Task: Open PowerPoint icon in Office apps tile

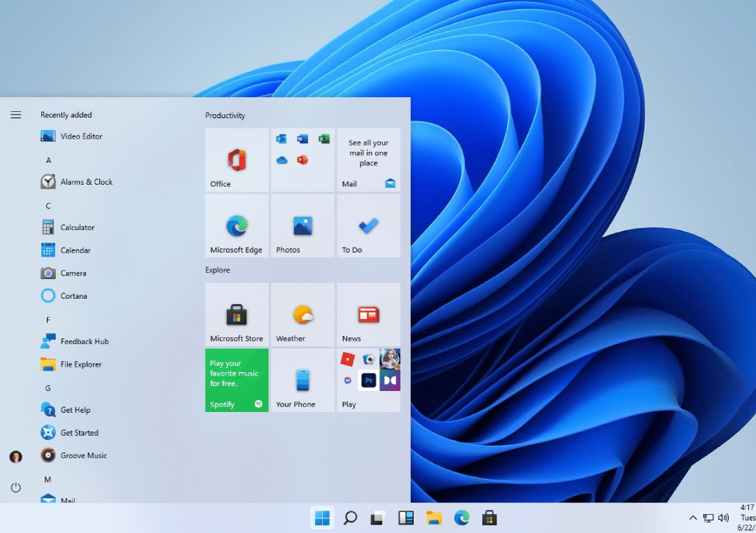Action: pos(302,159)
